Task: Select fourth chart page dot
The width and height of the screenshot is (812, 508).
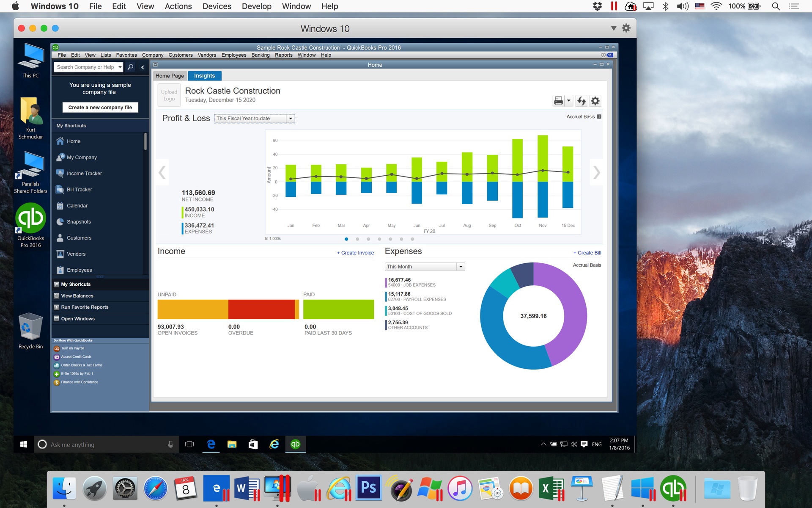Action: [x=379, y=239]
